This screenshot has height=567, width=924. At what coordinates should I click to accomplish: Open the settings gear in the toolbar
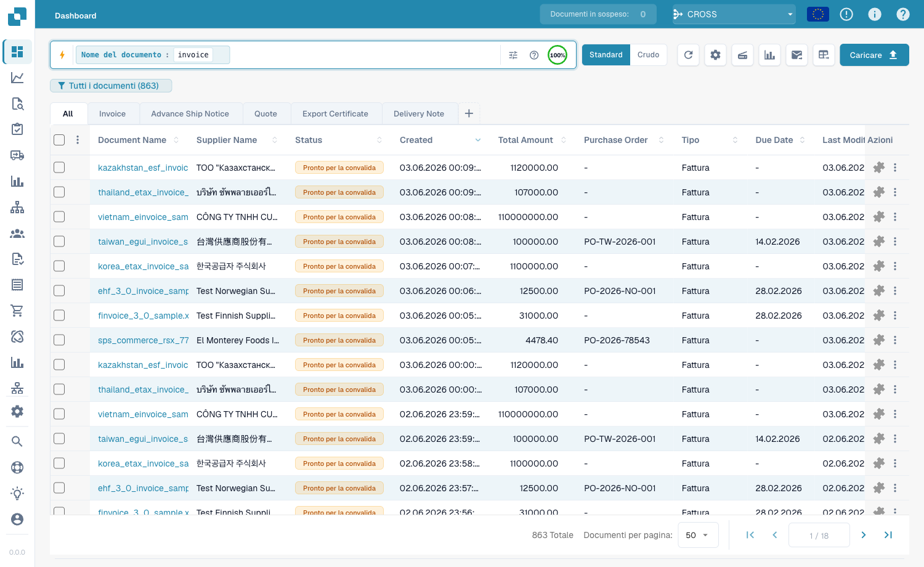click(x=715, y=55)
